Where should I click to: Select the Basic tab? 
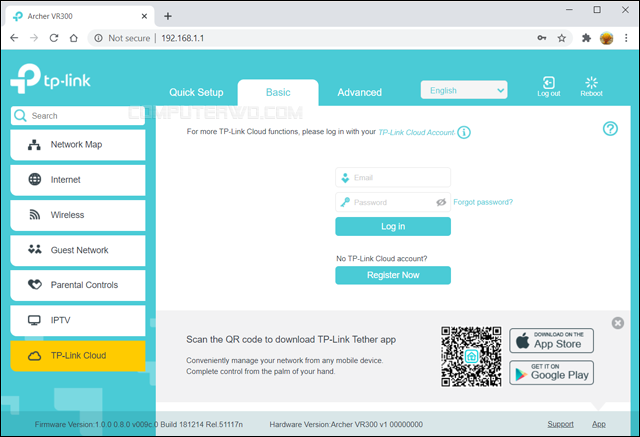coord(278,92)
